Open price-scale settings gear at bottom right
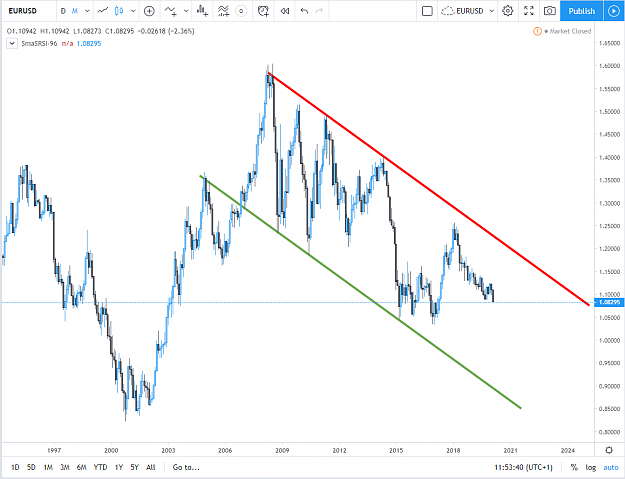 [609, 450]
